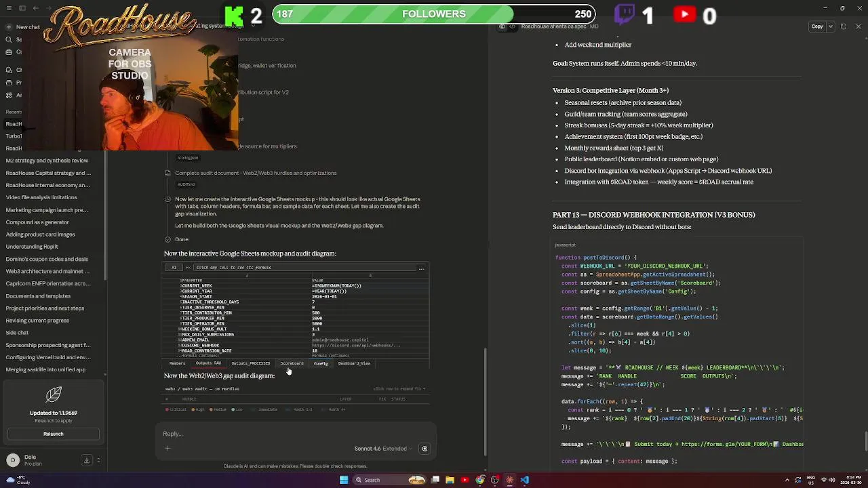Open 'Marketing campaign launch pre...' chat
This screenshot has height=488, width=868.
[x=47, y=210]
